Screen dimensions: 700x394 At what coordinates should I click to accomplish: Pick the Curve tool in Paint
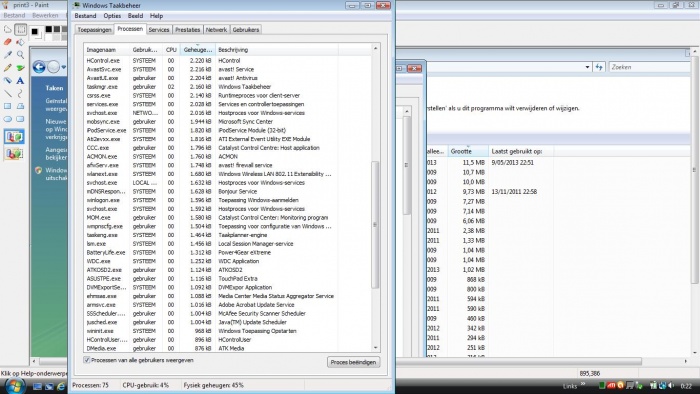(x=20, y=94)
